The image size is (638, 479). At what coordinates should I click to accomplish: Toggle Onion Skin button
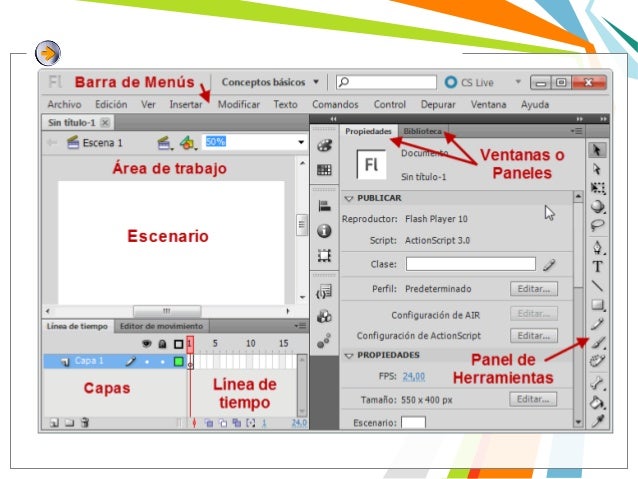pos(209,423)
